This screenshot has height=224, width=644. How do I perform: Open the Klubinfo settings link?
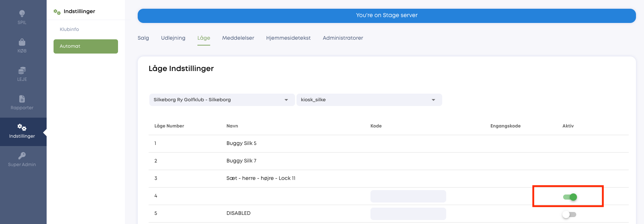click(69, 29)
